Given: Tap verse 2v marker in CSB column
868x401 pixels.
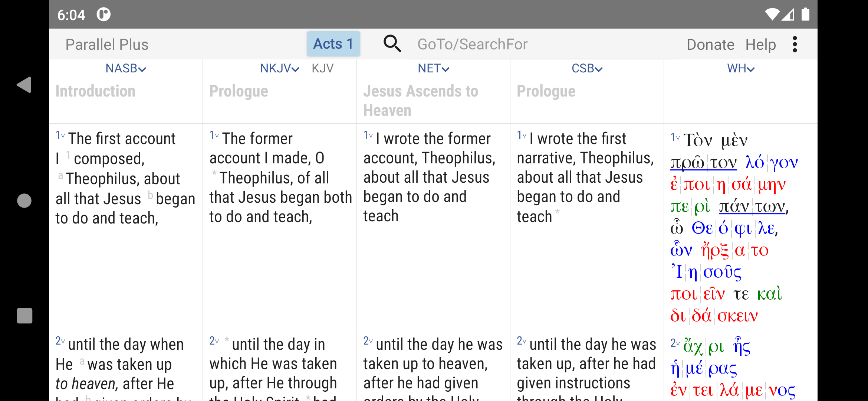Looking at the screenshot, I should (x=522, y=340).
